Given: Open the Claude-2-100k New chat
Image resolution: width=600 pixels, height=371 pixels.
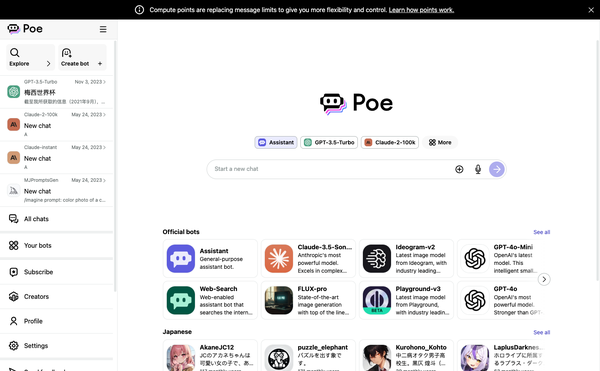Looking at the screenshot, I should 57,125.
